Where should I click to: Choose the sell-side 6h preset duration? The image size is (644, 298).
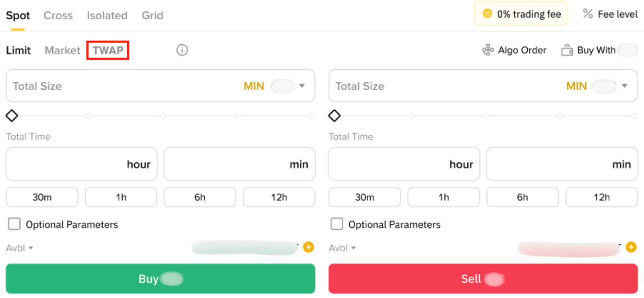[522, 197]
